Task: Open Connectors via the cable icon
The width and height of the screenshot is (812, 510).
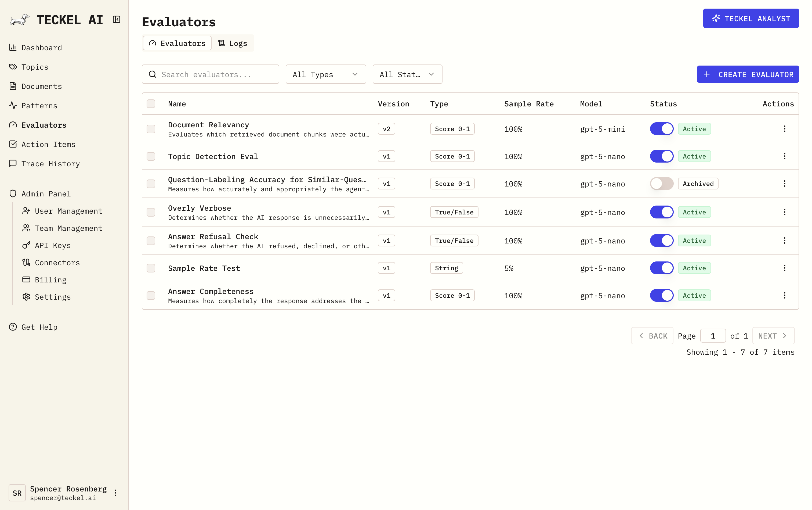Action: 26,263
